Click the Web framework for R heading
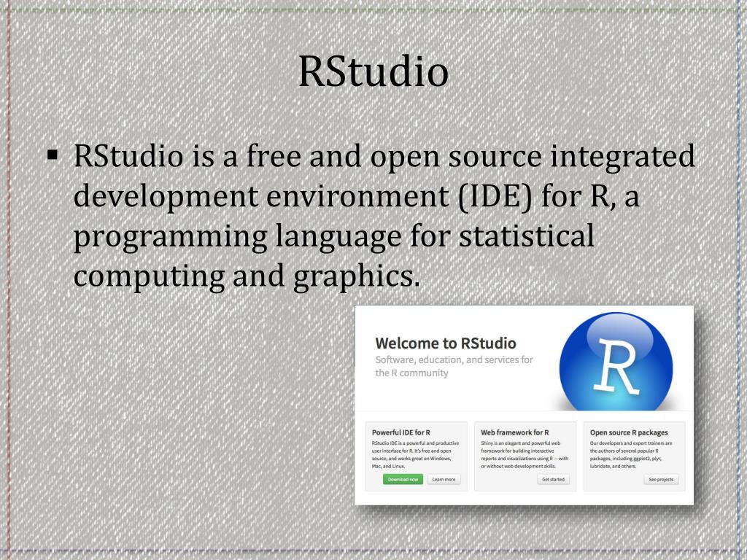Viewport: 747px width, 560px height. 514,432
